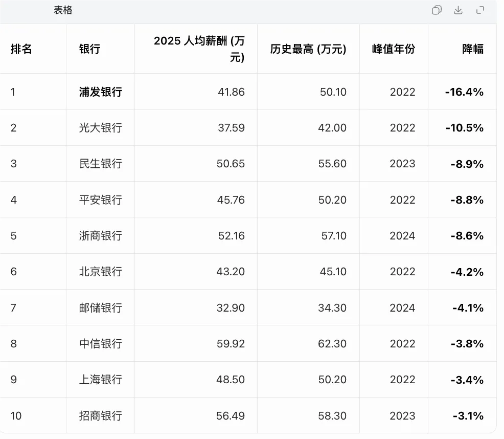Image resolution: width=504 pixels, height=439 pixels.
Task: Select the 52.16 salary value
Action: coord(232,236)
